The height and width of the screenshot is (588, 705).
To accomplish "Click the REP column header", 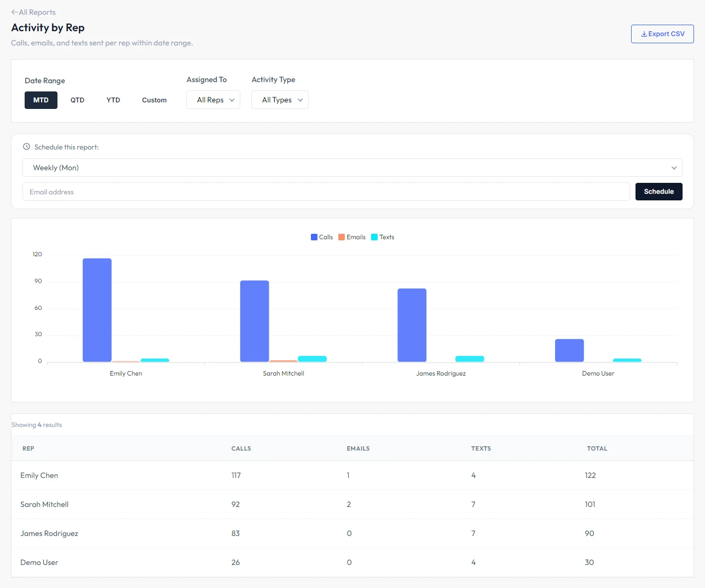I will click(x=28, y=448).
